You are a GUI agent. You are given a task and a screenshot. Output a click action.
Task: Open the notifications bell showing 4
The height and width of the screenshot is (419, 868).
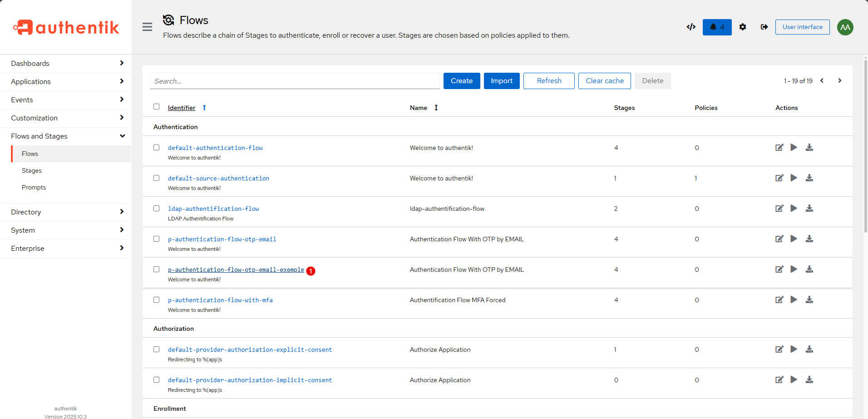tap(717, 27)
